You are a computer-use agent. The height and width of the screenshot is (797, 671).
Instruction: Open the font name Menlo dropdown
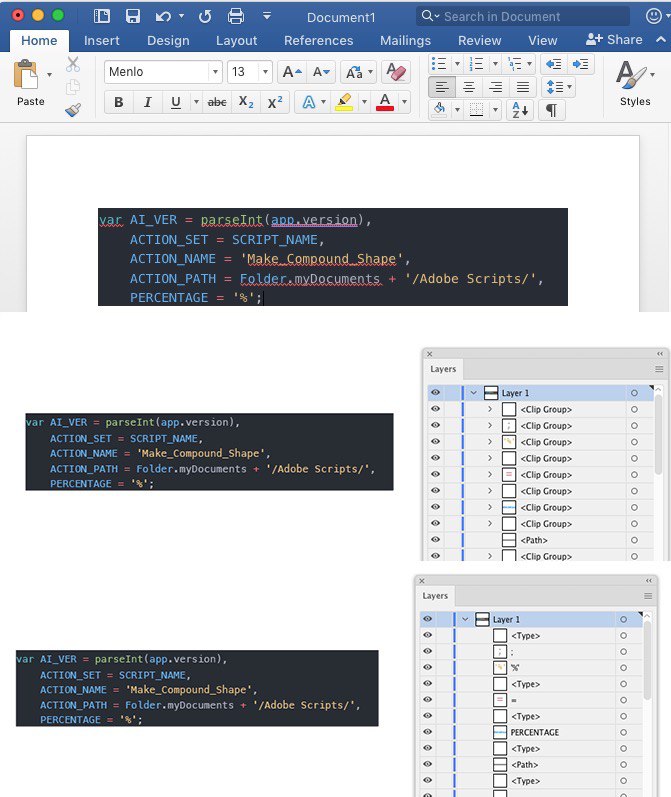tap(215, 72)
